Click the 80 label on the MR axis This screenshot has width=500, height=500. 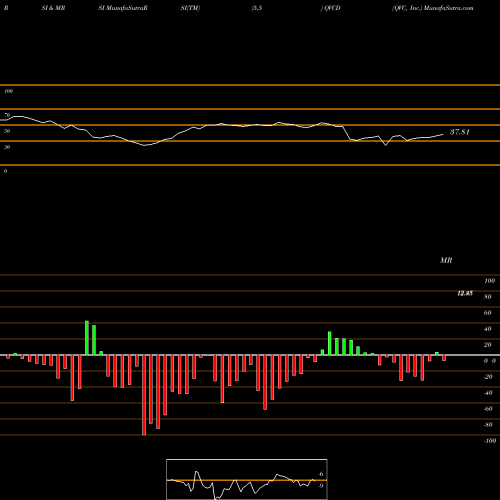tap(488, 297)
